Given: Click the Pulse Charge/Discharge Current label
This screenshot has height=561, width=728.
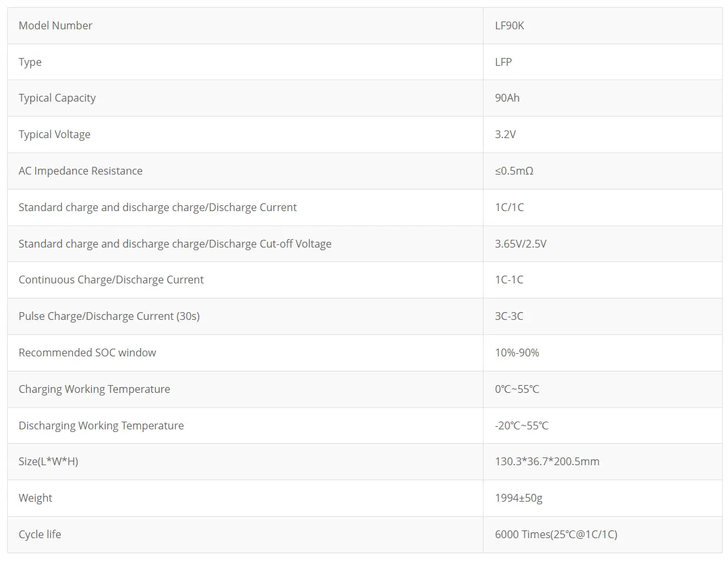Looking at the screenshot, I should pyautogui.click(x=109, y=316).
